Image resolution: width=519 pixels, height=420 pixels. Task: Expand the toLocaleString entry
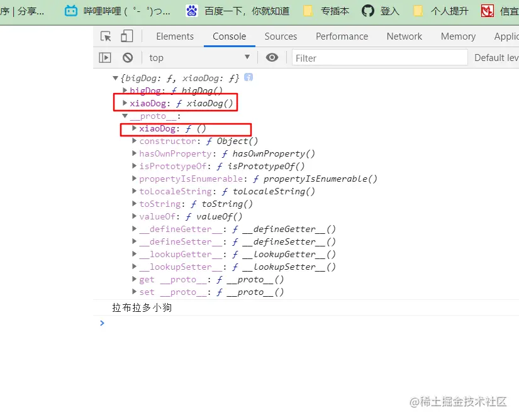point(134,191)
